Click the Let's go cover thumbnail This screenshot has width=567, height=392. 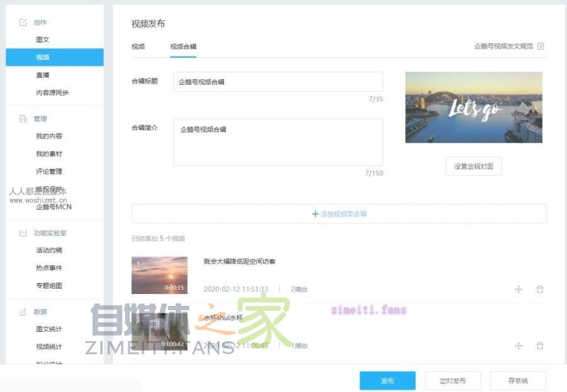473,107
